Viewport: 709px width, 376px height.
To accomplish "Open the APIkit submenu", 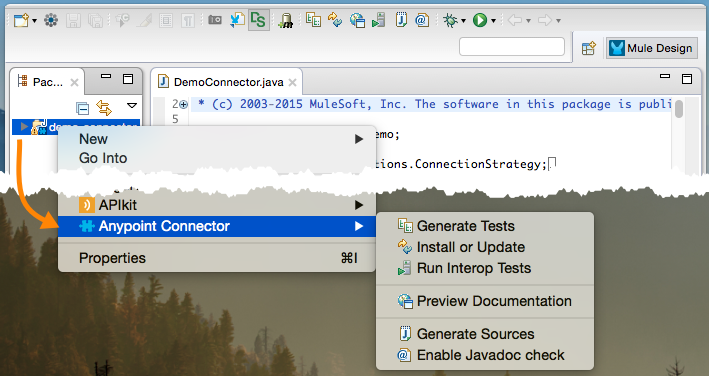I will [217, 205].
